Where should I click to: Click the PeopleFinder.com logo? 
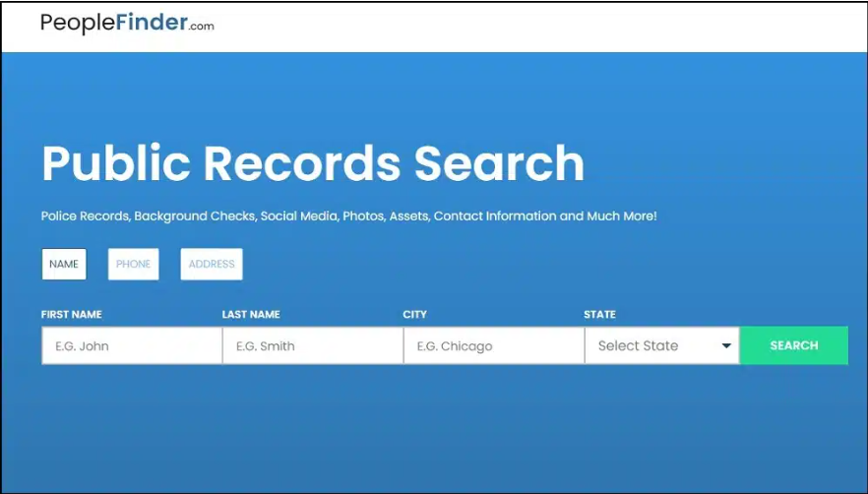click(127, 24)
